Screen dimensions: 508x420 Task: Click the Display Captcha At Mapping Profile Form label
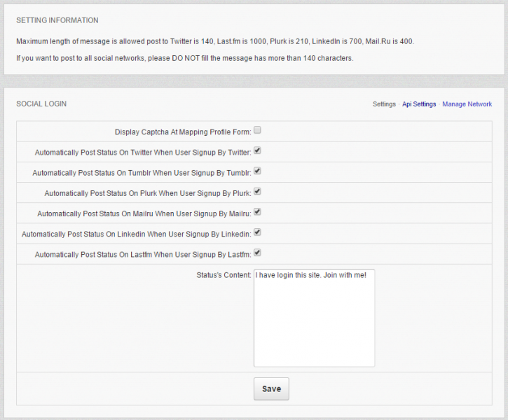[183, 132]
